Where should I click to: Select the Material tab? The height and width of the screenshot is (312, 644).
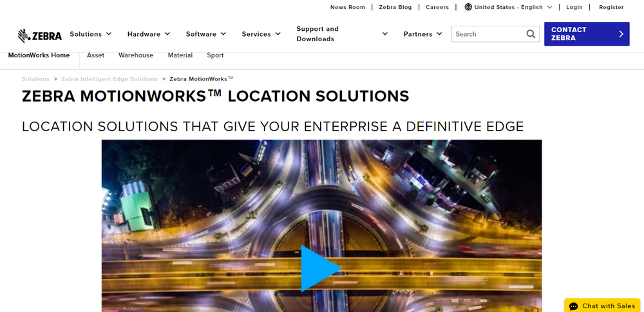pos(180,55)
